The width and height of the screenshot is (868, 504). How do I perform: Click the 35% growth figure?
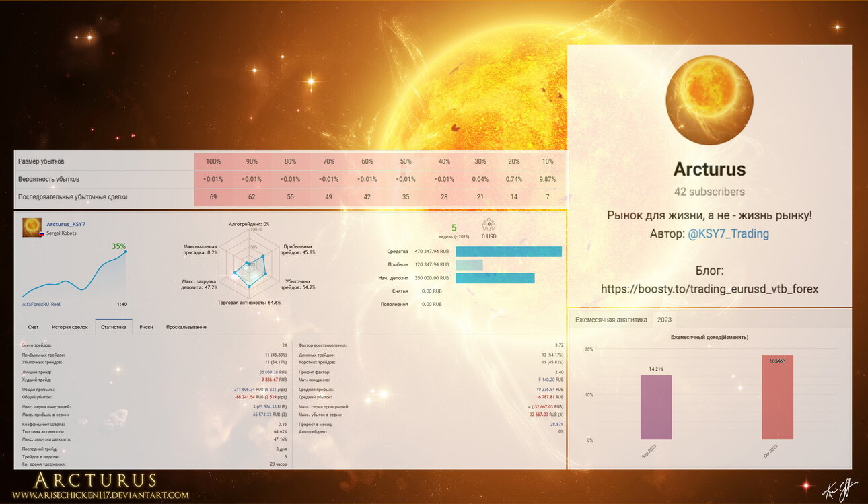(x=119, y=246)
